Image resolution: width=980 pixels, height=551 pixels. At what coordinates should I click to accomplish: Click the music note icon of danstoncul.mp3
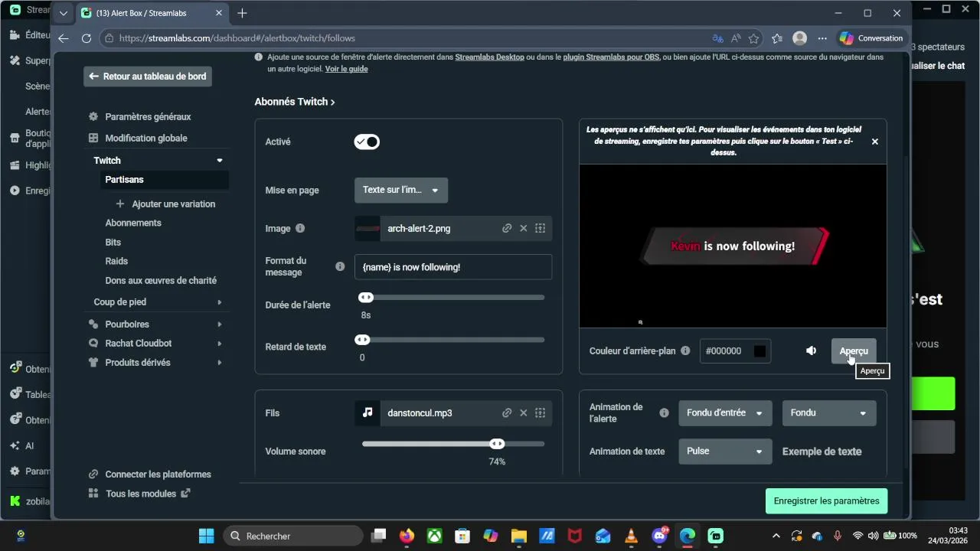pos(367,412)
